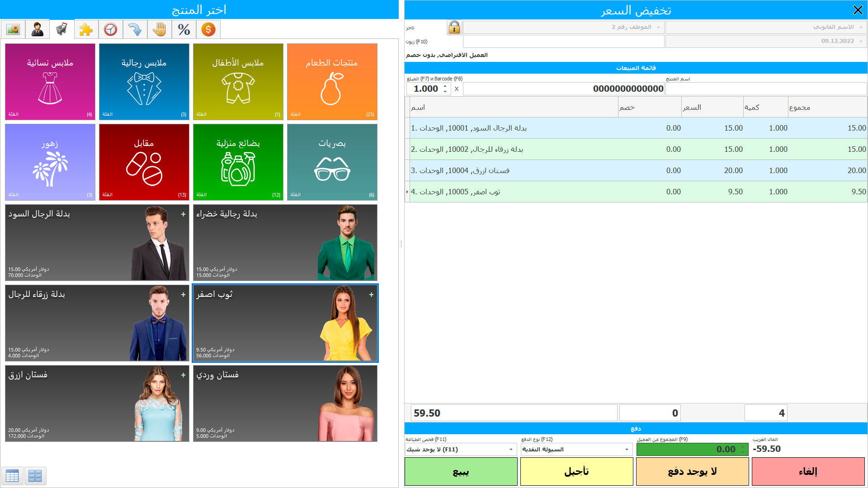Click the clock history icon
The image size is (868, 488).
coord(111,29)
